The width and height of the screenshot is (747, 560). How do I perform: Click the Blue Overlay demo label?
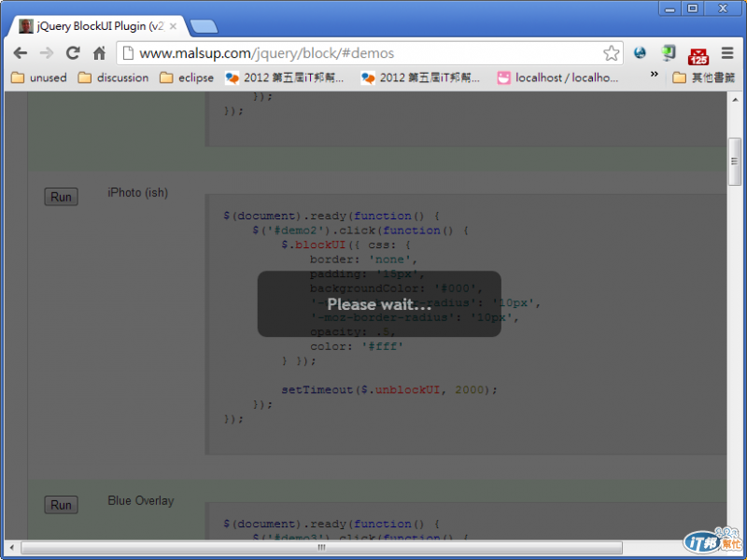(141, 501)
